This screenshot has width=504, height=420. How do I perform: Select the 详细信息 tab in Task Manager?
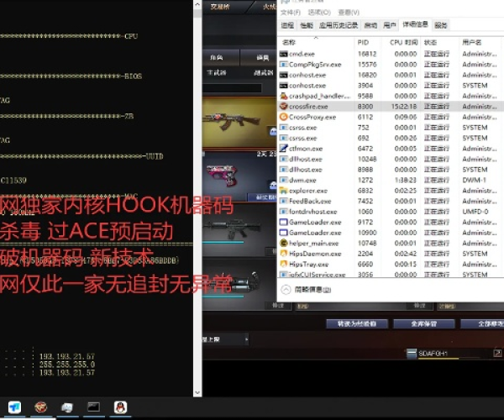pos(415,24)
